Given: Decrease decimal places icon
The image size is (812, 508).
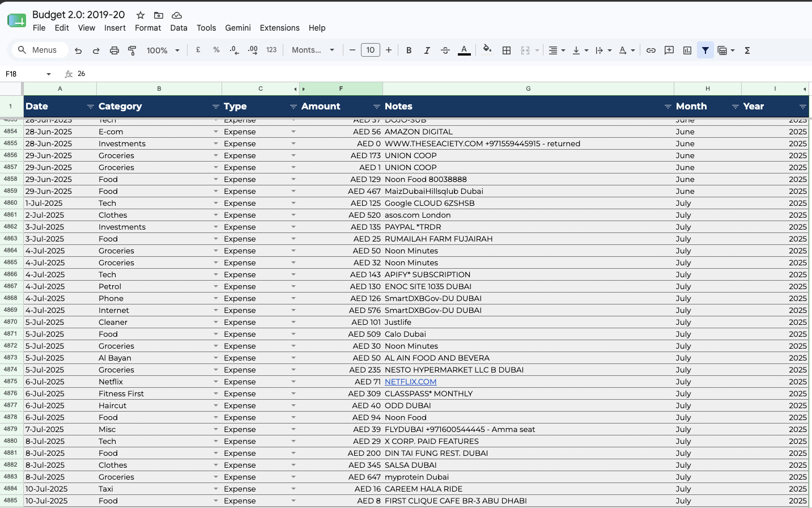Looking at the screenshot, I should 235,50.
